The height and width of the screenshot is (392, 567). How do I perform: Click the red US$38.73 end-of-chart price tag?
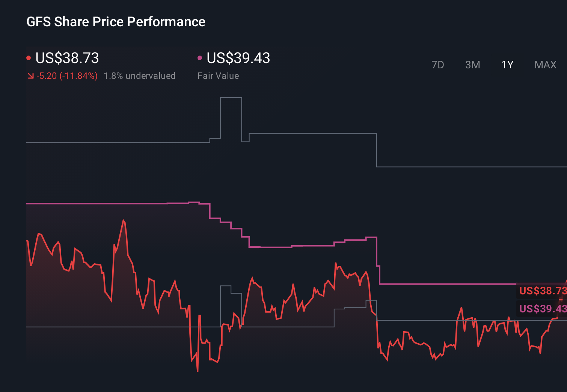pos(542,291)
